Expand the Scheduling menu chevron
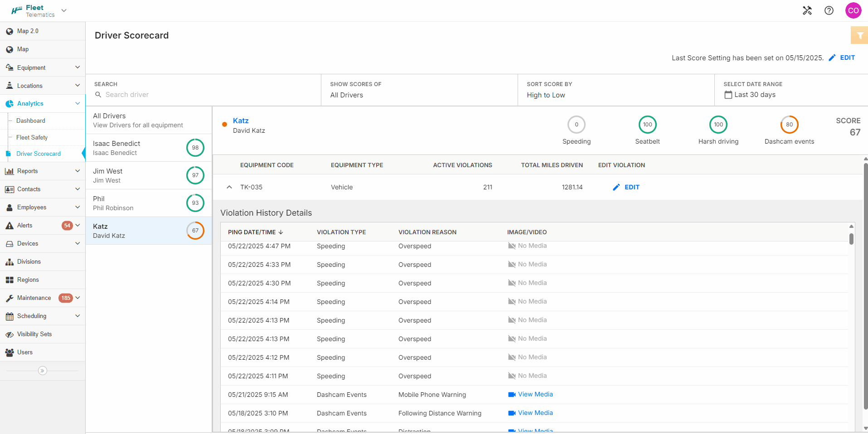 78,316
